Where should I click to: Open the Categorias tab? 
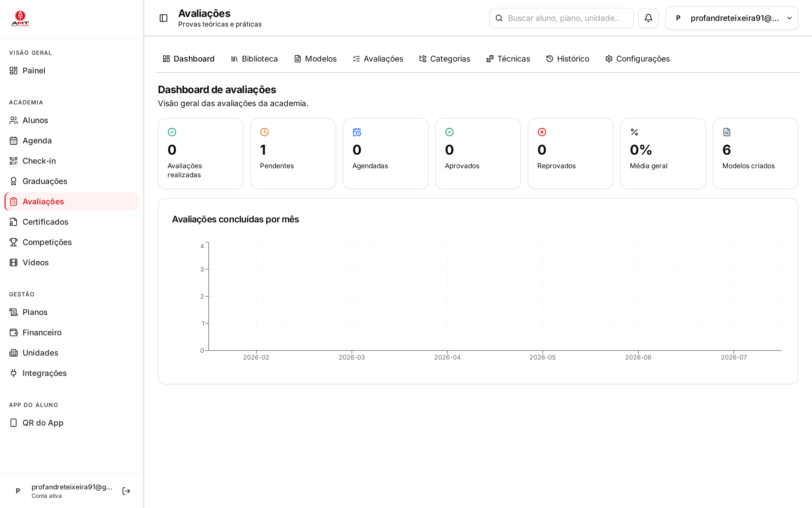(445, 59)
